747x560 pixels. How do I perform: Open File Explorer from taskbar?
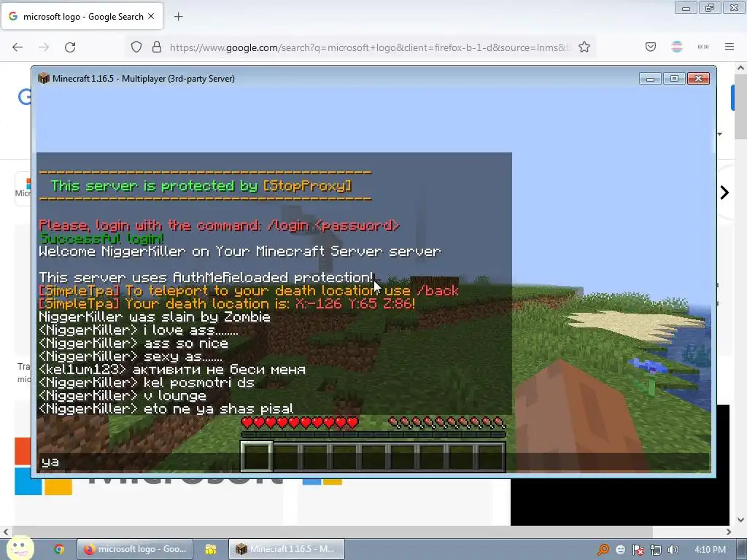[x=211, y=549]
